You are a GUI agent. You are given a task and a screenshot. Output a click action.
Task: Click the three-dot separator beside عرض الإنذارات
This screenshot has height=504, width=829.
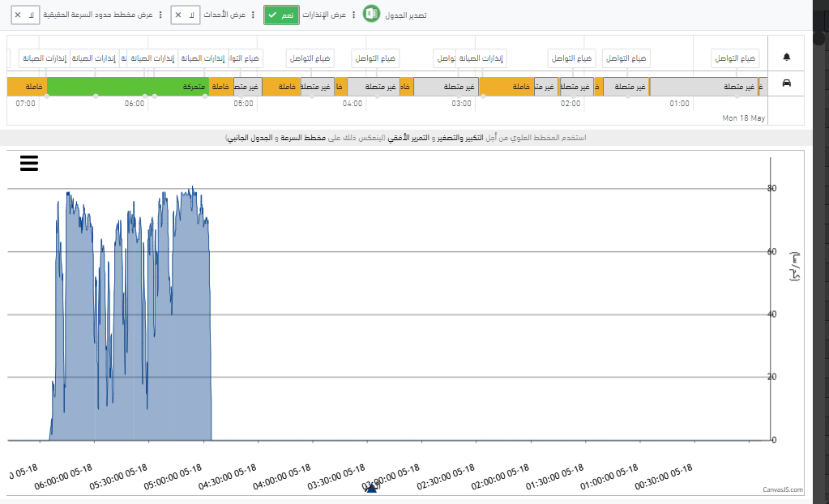click(x=353, y=15)
